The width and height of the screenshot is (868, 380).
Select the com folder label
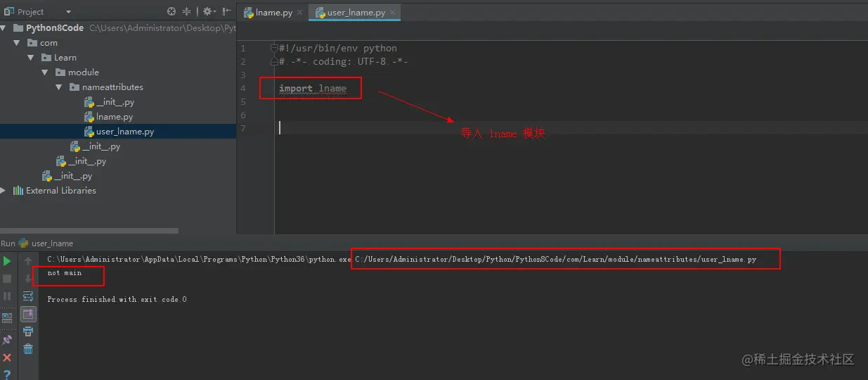48,43
